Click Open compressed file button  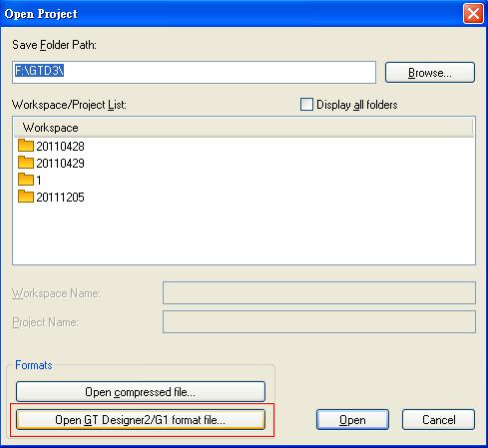tap(141, 392)
